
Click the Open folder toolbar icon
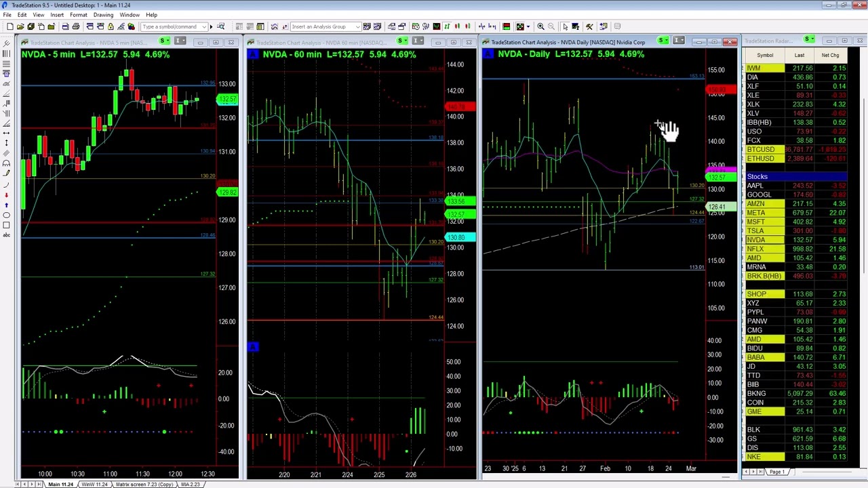pyautogui.click(x=20, y=26)
